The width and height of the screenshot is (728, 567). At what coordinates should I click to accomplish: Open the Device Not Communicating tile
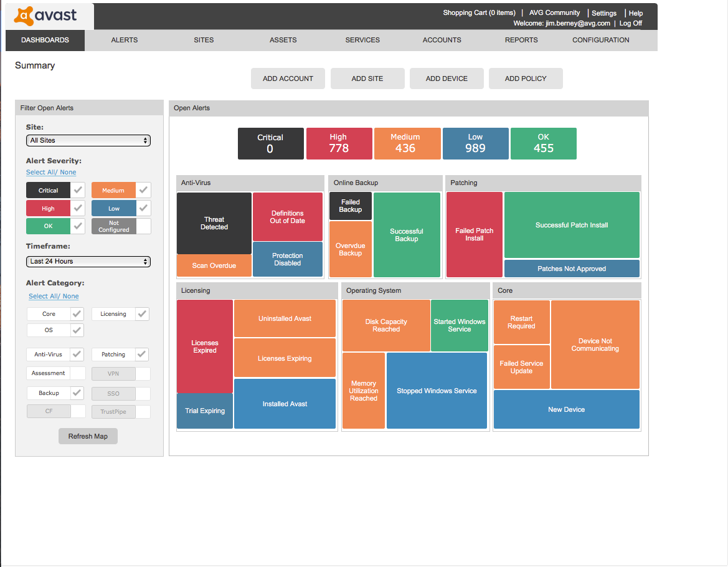point(595,345)
